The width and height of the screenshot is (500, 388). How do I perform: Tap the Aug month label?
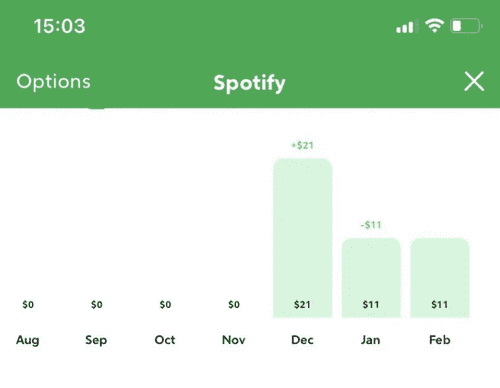28,340
